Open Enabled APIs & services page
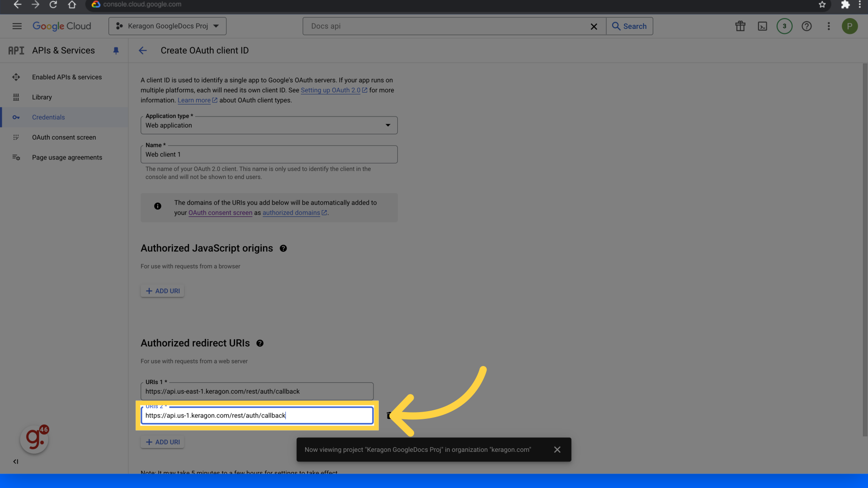This screenshot has height=488, width=868. tap(64, 77)
